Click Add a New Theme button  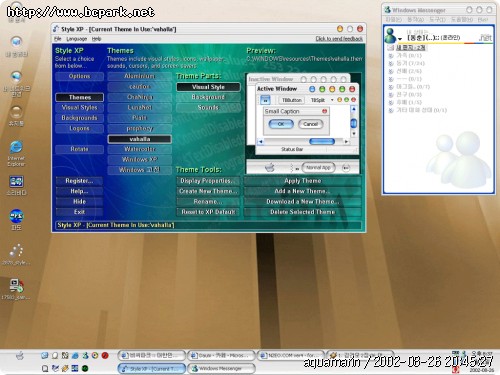click(303, 191)
